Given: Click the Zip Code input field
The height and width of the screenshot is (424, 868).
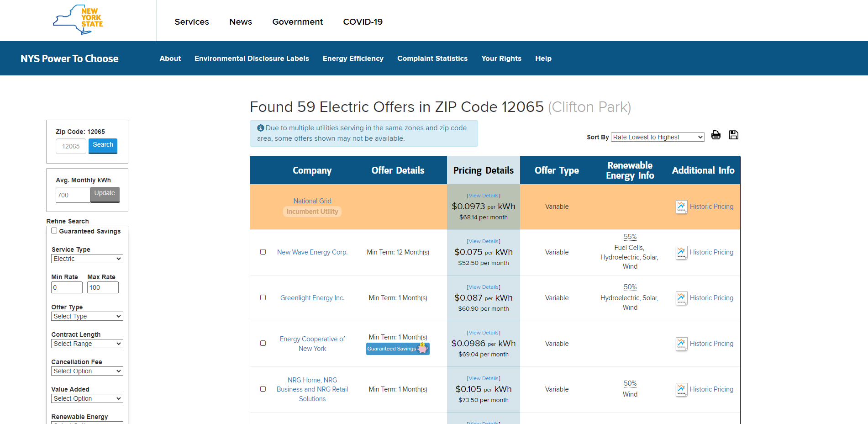Looking at the screenshot, I should (71, 146).
